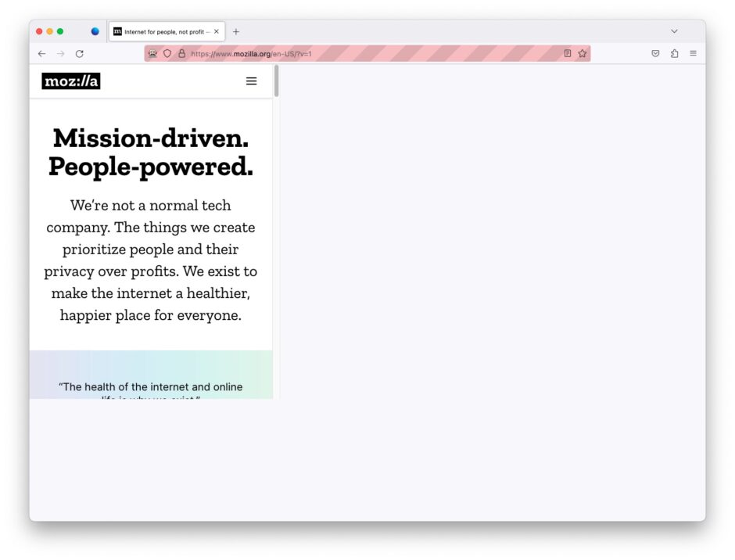Open the extensions puzzle icon
The width and height of the screenshot is (735, 560).
point(675,53)
